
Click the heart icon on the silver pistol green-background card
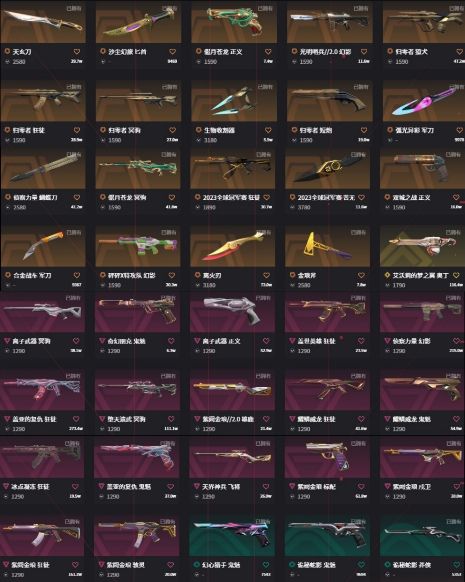(x=361, y=565)
